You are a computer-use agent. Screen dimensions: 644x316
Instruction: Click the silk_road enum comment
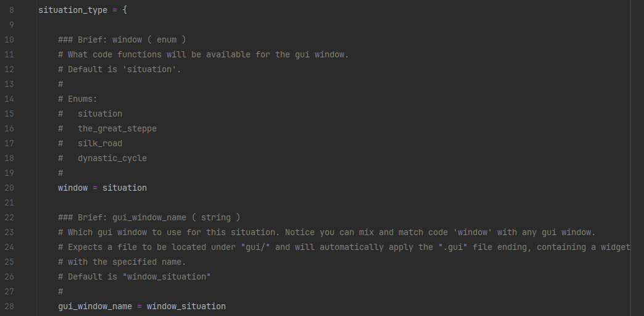coord(99,144)
